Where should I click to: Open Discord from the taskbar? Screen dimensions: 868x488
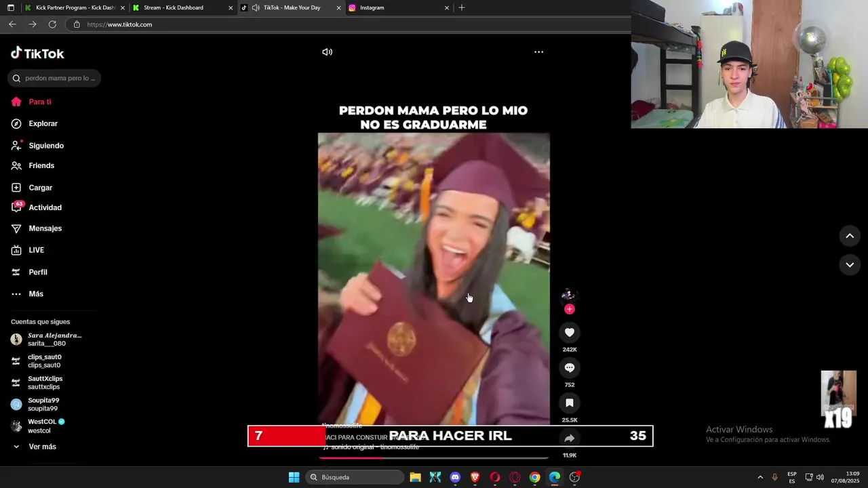(455, 477)
